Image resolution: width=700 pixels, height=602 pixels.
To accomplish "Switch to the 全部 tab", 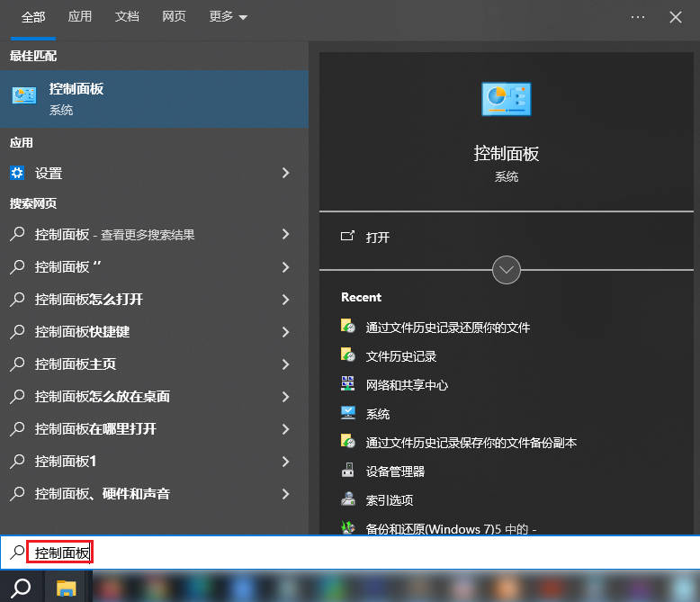I will pos(33,17).
